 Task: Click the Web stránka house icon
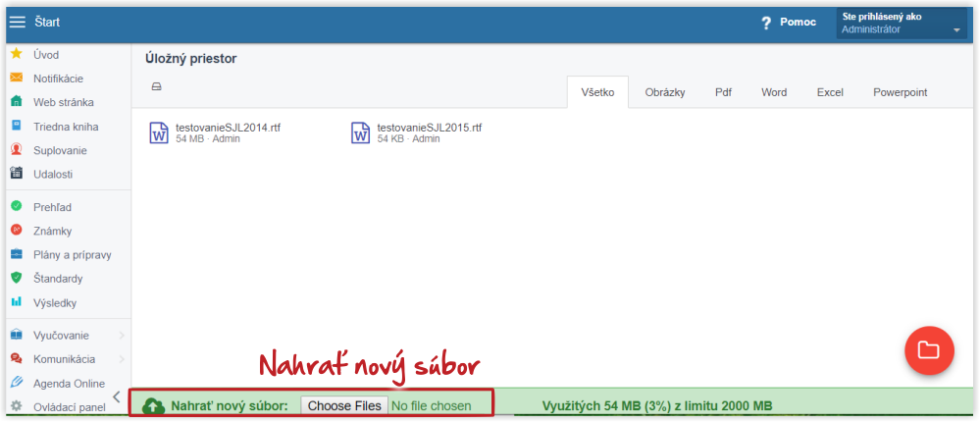point(17,102)
